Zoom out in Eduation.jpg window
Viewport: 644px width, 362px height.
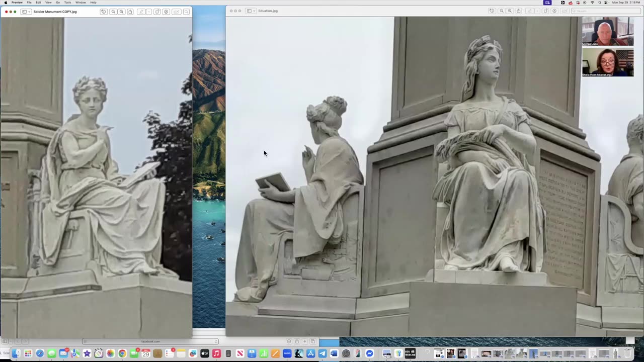(x=502, y=11)
